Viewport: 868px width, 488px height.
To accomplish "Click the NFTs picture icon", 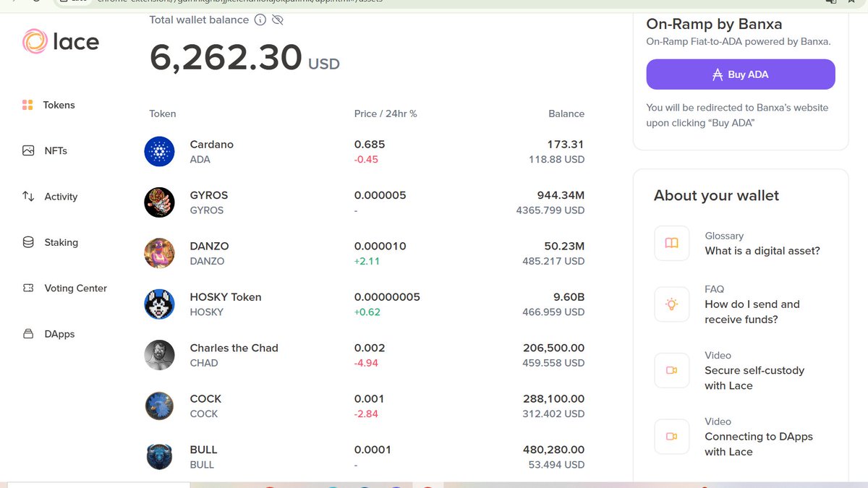I will click(28, 150).
